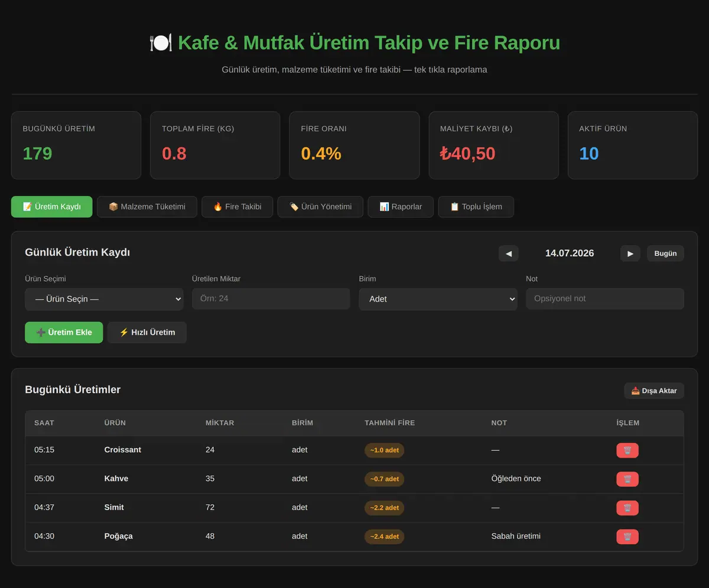This screenshot has height=588, width=709.
Task: Click the Öğleden önce note
Action: click(x=516, y=479)
